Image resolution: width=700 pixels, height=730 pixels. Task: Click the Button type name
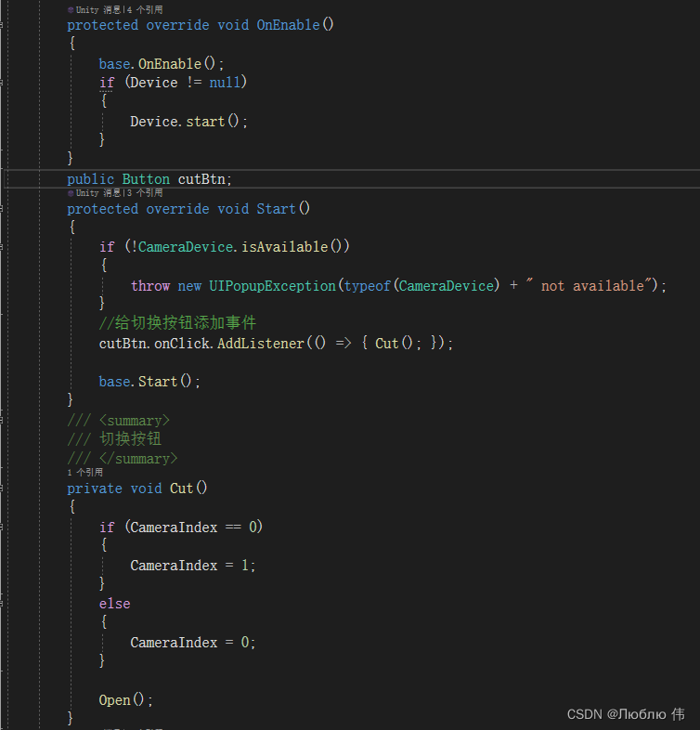click(146, 179)
